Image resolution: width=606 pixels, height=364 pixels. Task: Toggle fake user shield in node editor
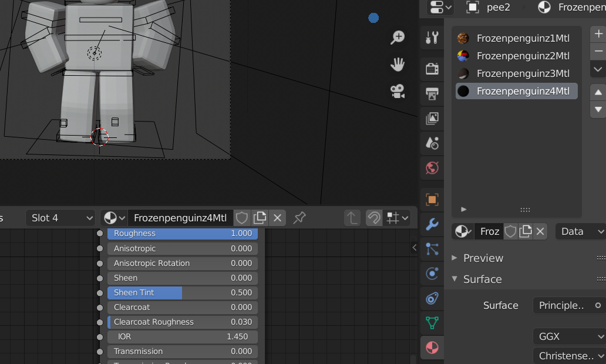pyautogui.click(x=242, y=218)
